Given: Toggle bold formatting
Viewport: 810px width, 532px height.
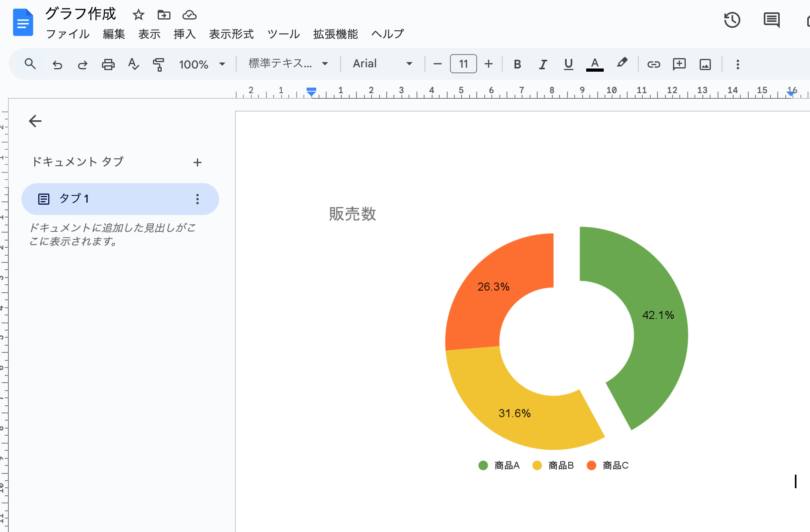Looking at the screenshot, I should (517, 64).
